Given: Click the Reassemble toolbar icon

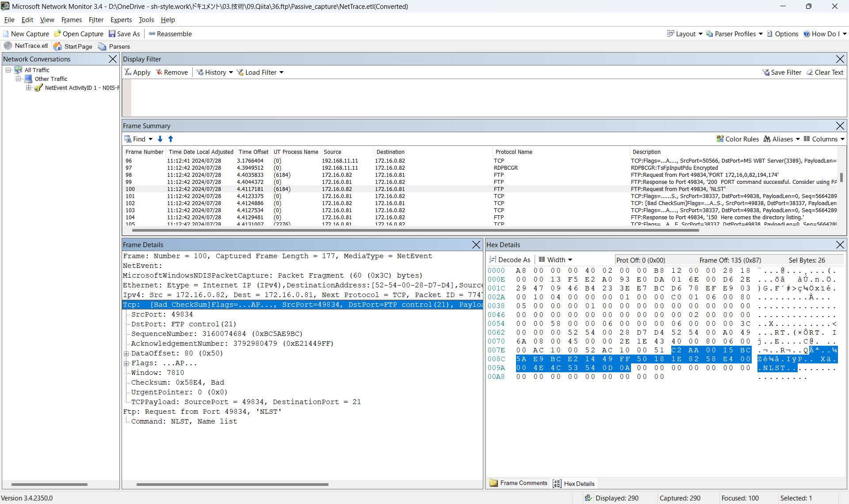Looking at the screenshot, I should coord(152,34).
